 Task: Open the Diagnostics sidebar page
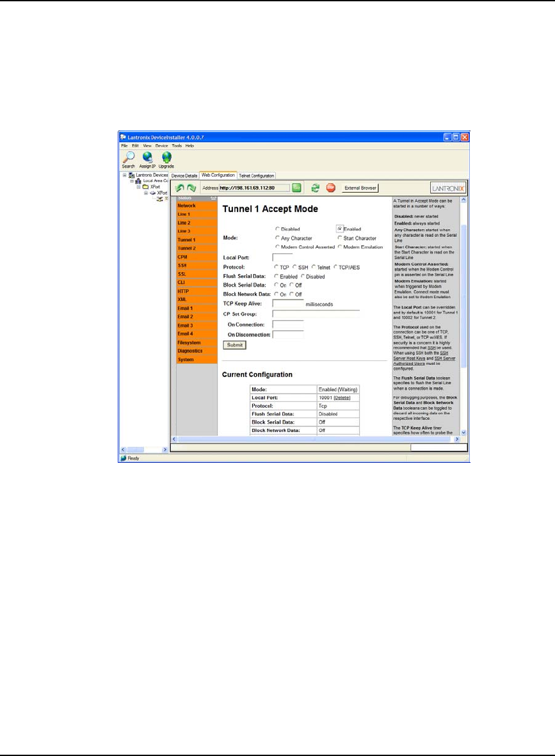click(x=197, y=351)
